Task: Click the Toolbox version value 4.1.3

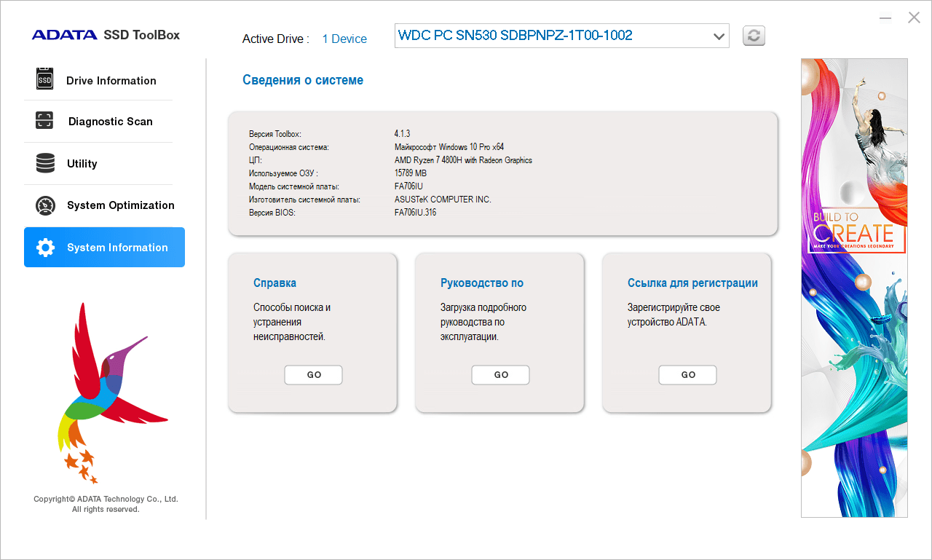Action: [x=403, y=134]
